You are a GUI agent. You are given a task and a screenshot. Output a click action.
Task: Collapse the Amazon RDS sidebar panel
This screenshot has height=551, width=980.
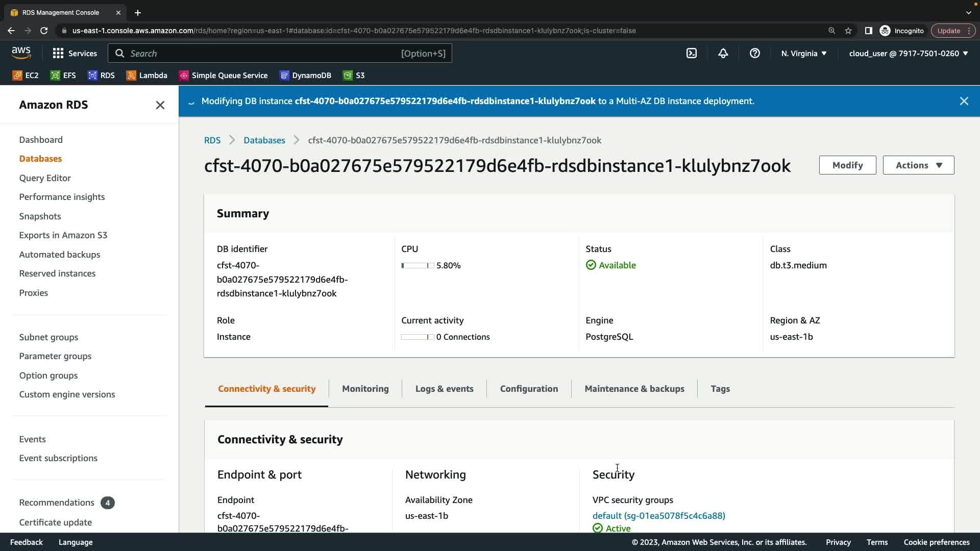(x=160, y=105)
